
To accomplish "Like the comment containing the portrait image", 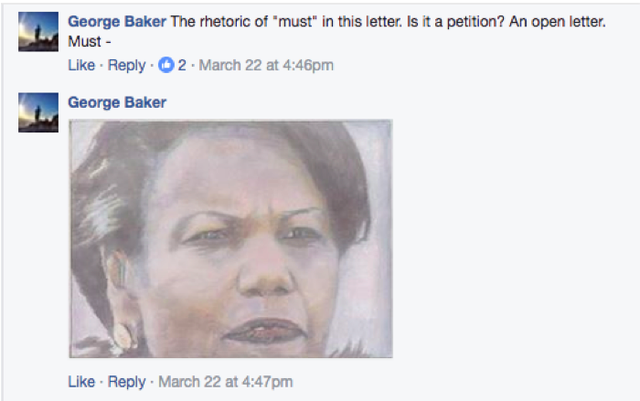I will [81, 382].
